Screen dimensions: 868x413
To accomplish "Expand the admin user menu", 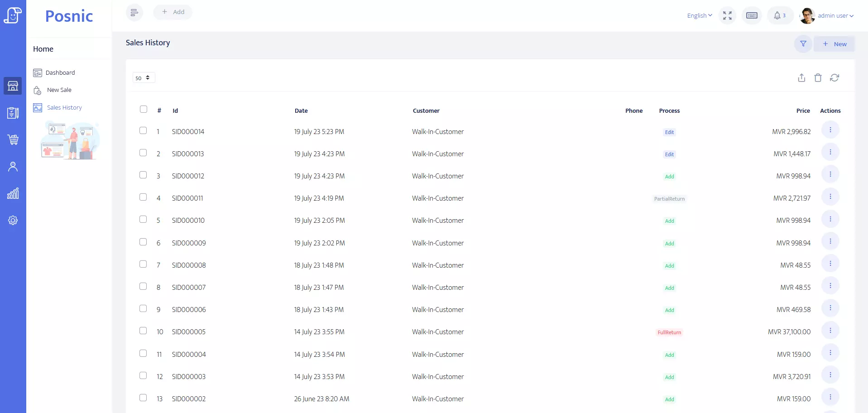I will (835, 16).
